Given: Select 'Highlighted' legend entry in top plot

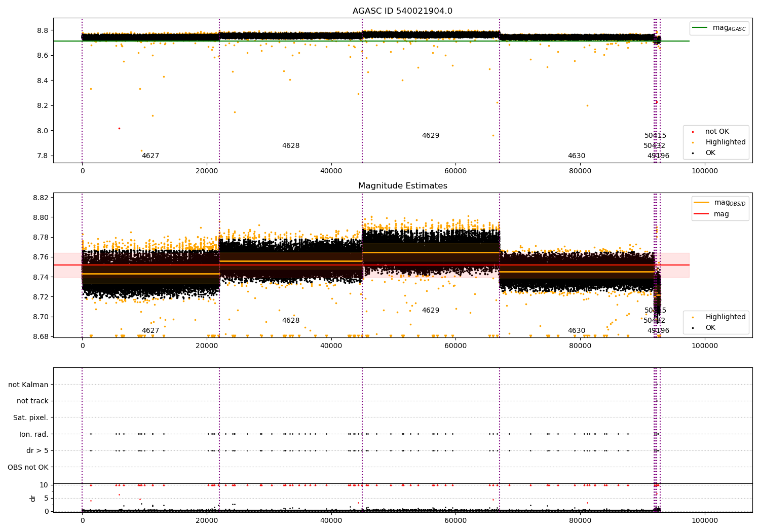Looking at the screenshot, I should pyautogui.click(x=725, y=142).
